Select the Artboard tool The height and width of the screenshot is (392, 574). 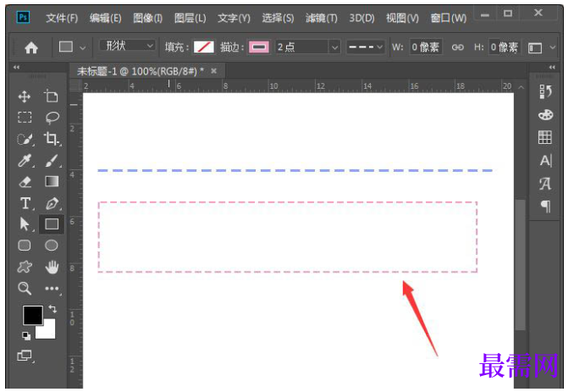(52, 97)
